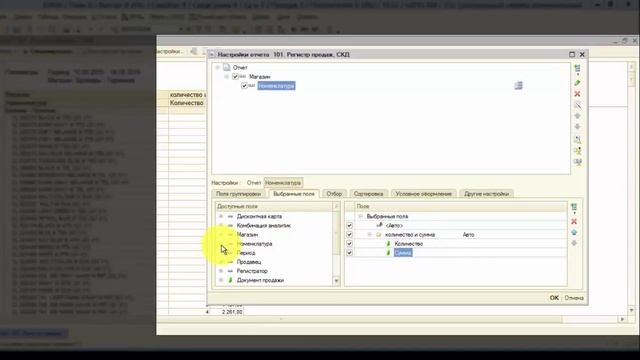Switch to Поля группировки tab
The height and width of the screenshot is (360, 640).
(238, 194)
